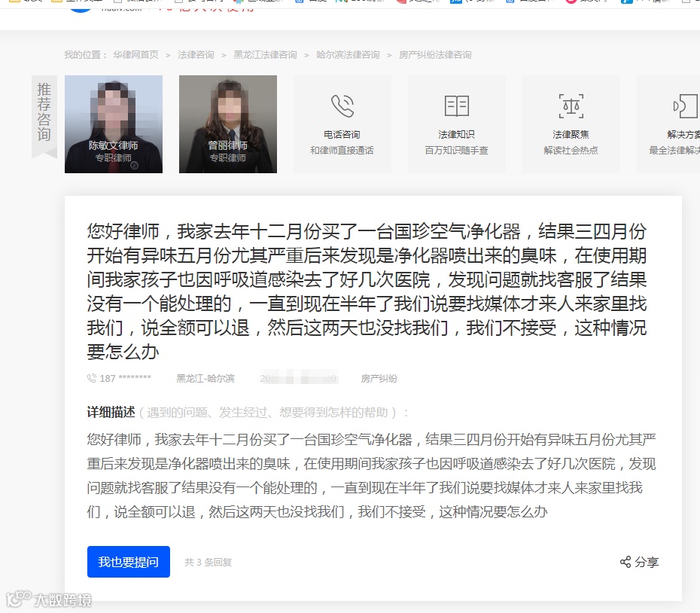This screenshot has height=613, width=700.
Task: Click 曾丽律师 name caption
Action: (227, 145)
